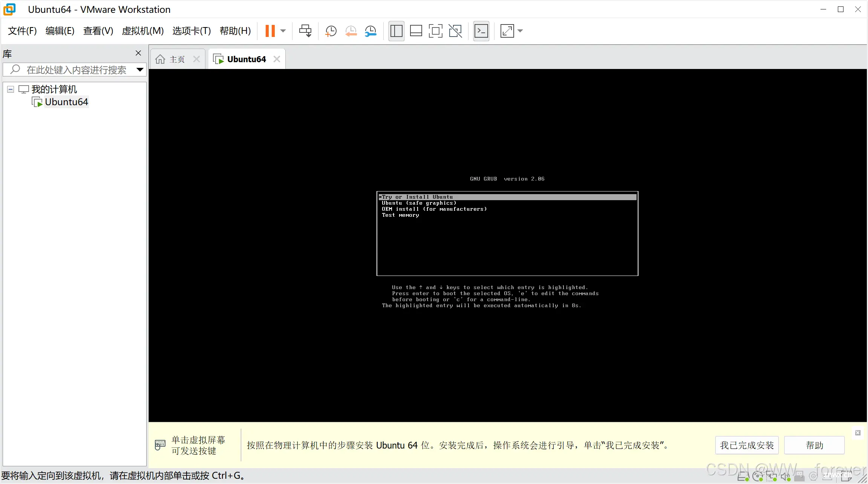Collapse the 我的计算机 tree node

click(x=11, y=89)
